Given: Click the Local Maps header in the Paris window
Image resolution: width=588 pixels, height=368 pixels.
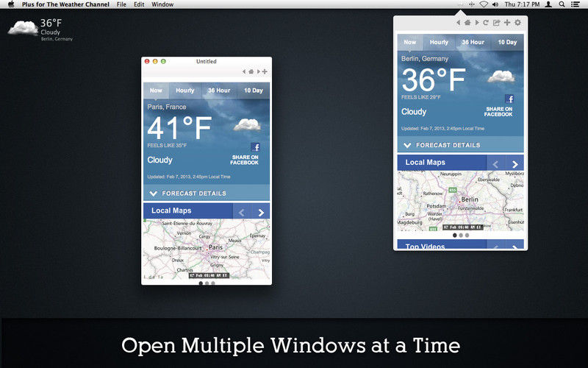Looking at the screenshot, I should point(171,210).
